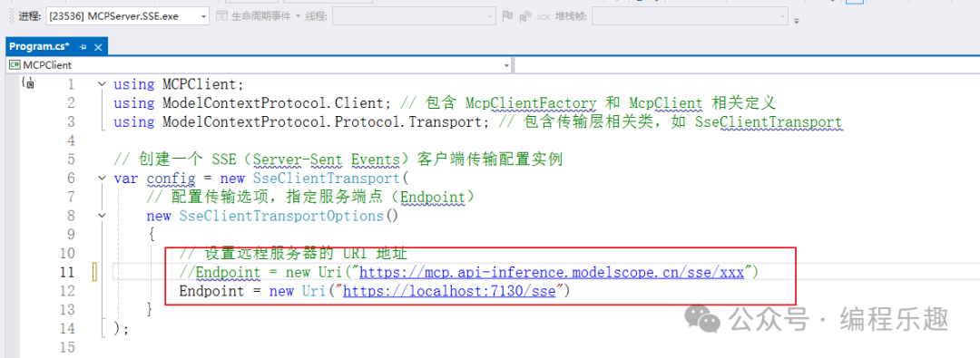This screenshot has height=358, width=980.
Task: Open the thread dropdown
Action: [x=415, y=16]
